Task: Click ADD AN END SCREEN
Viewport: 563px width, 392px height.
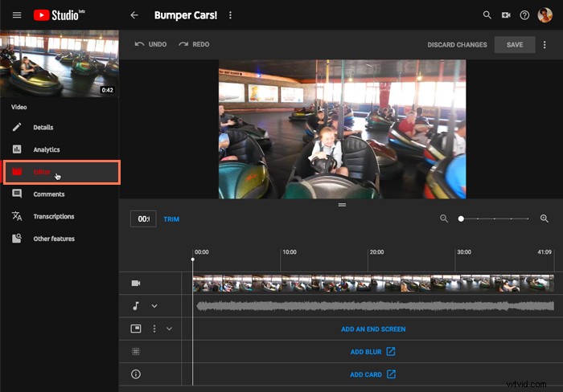Action: click(373, 329)
